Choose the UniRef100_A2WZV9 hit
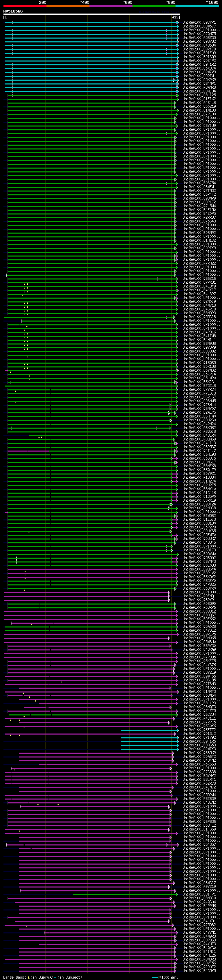Viewport: 222px width, 980px height. pyautogui.click(x=199, y=72)
